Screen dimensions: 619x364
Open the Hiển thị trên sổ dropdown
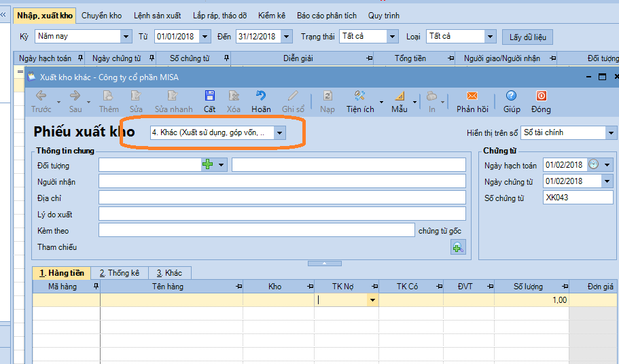pos(611,133)
